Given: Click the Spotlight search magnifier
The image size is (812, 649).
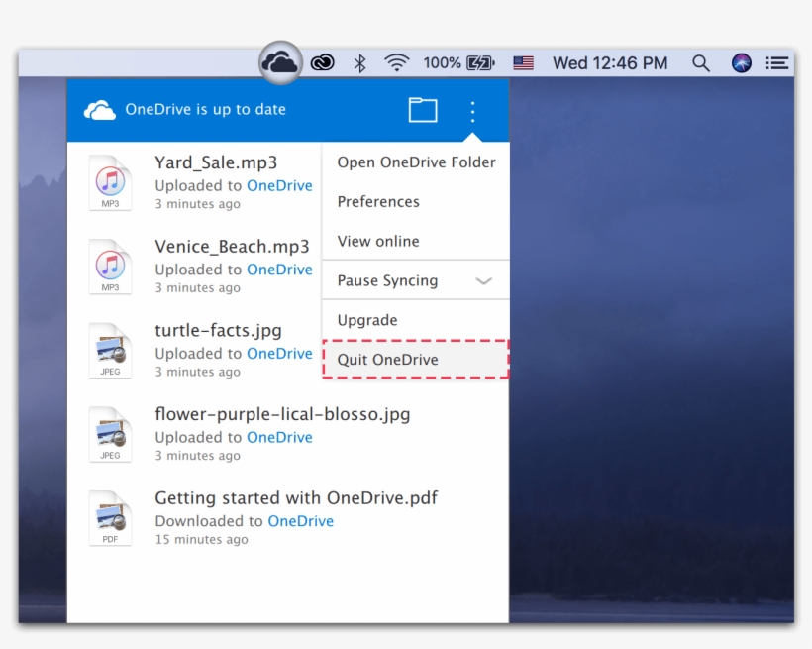Looking at the screenshot, I should point(700,61).
